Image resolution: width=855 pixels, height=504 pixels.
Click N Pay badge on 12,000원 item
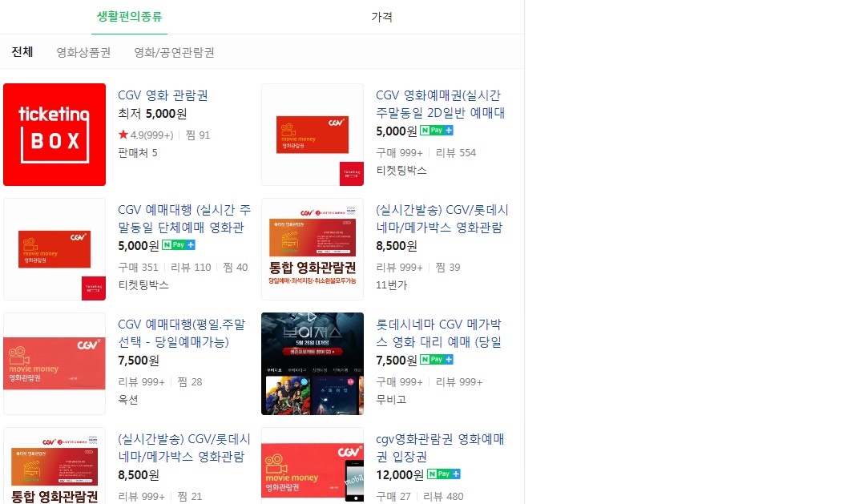(444, 474)
